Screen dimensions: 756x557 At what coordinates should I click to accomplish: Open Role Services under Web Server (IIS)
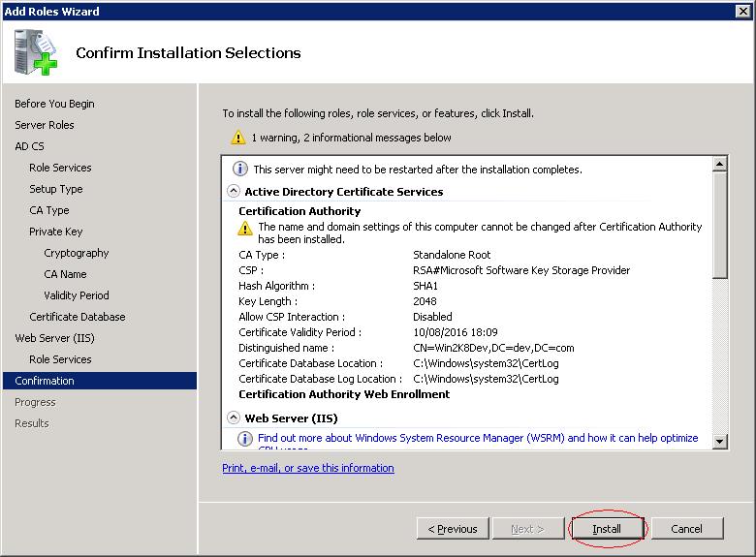click(x=60, y=359)
